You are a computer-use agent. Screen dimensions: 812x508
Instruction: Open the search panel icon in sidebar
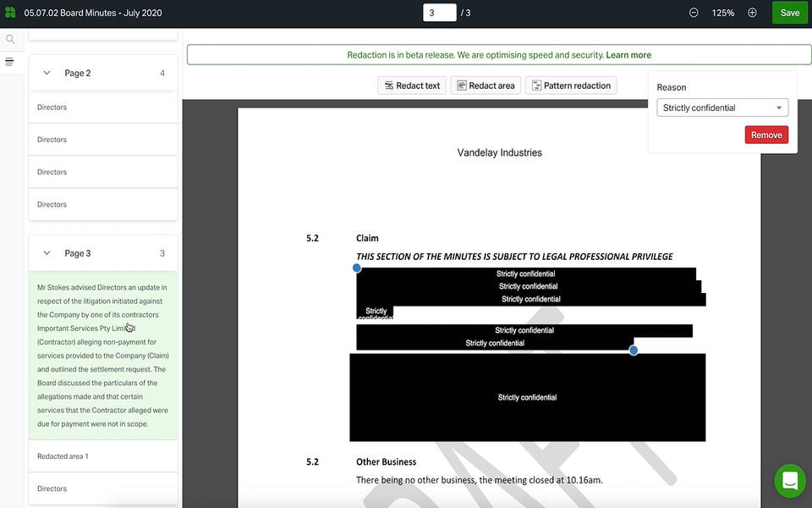[10, 39]
